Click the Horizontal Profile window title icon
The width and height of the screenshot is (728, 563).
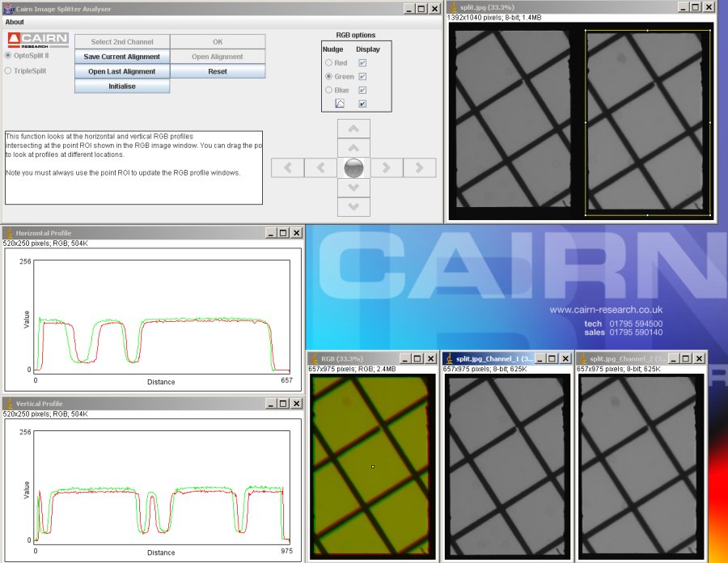tap(9, 233)
